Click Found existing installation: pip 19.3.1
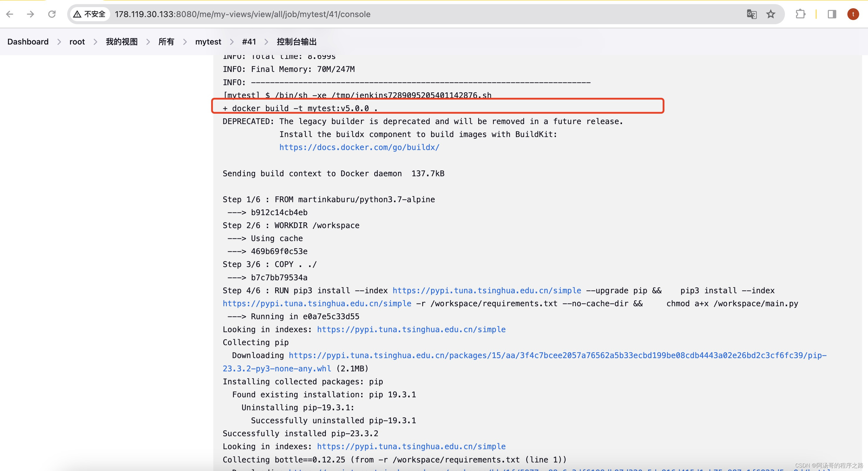The height and width of the screenshot is (471, 868). pyautogui.click(x=324, y=394)
